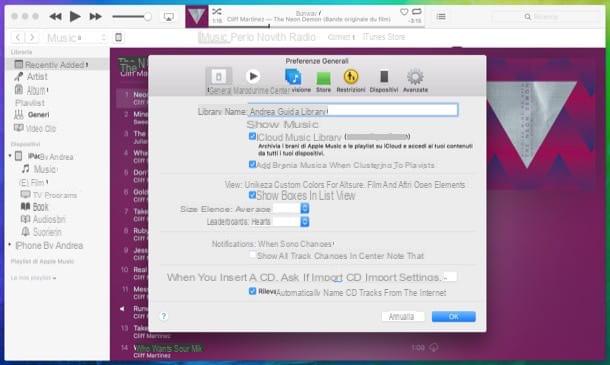Toggle automatically name CD tracks checkbox
Viewport: 610px width, 365px height.
[x=252, y=291]
